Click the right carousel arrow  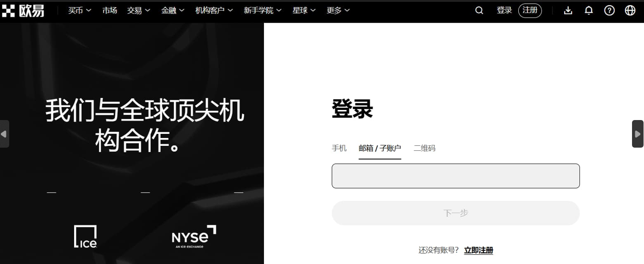point(638,134)
